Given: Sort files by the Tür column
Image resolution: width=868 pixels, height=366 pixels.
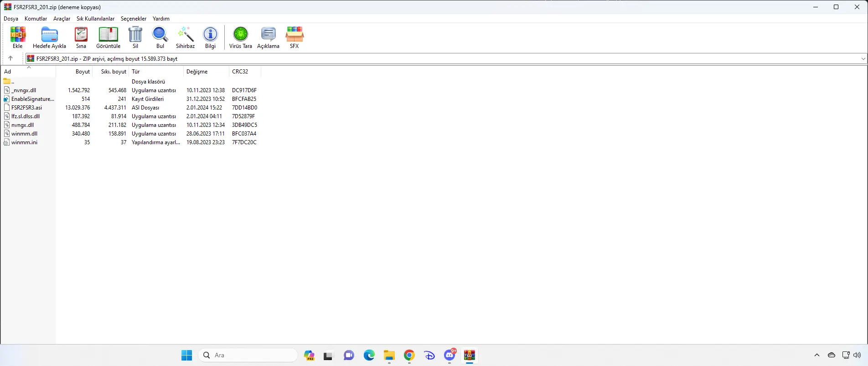Looking at the screenshot, I should [x=156, y=72].
